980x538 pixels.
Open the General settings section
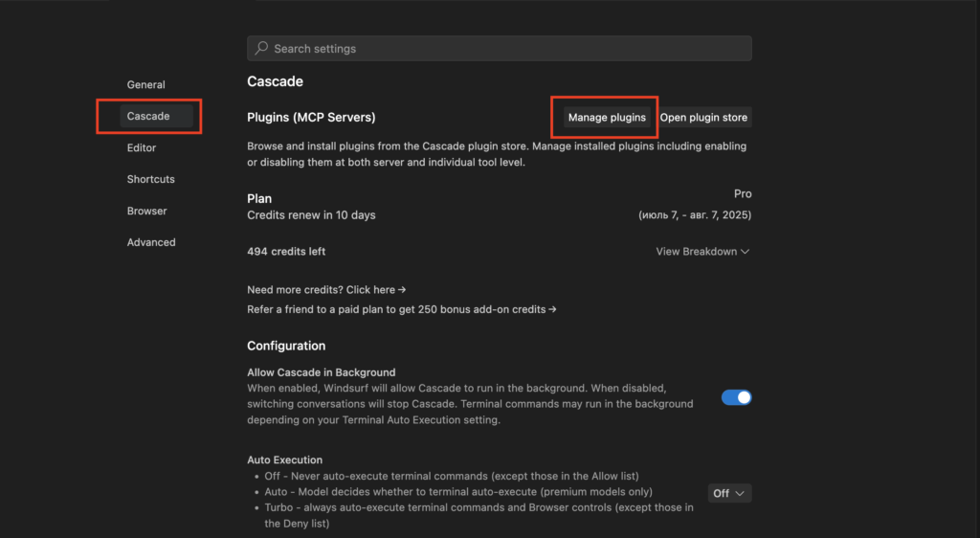pyautogui.click(x=145, y=84)
